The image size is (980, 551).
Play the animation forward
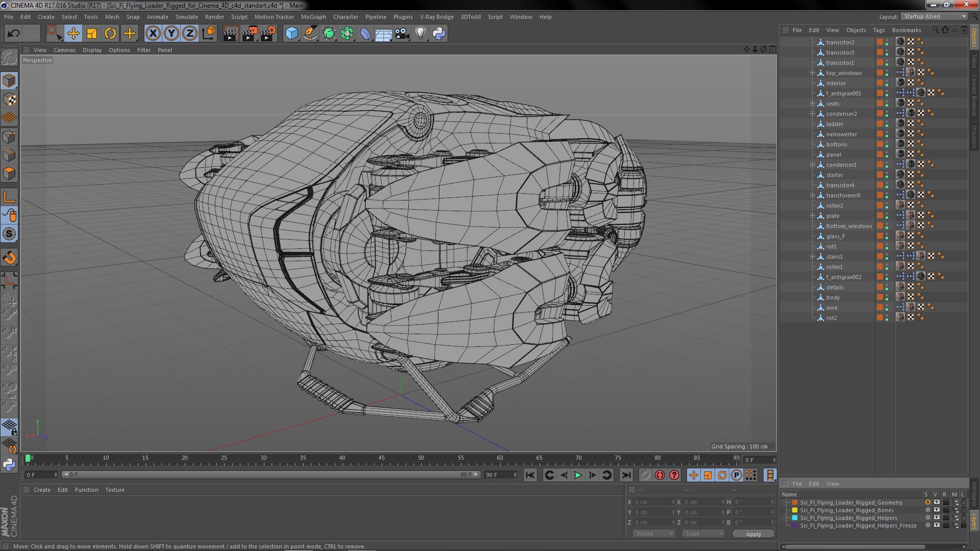(x=578, y=475)
